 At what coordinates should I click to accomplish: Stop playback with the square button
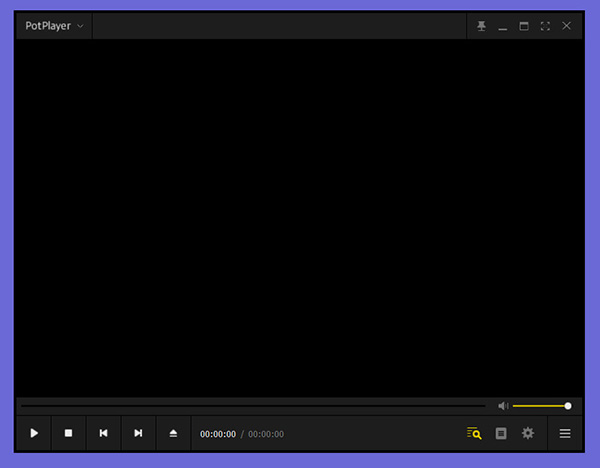(69, 433)
